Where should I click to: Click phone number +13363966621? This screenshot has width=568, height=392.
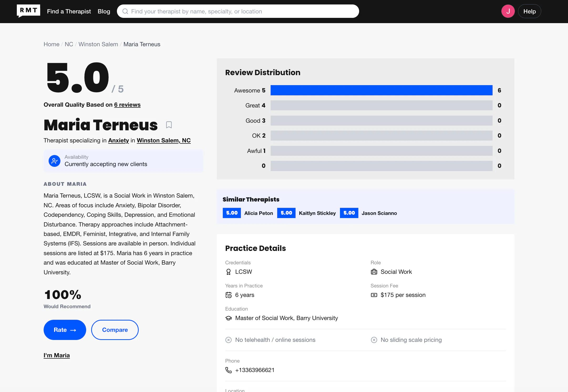(x=255, y=370)
